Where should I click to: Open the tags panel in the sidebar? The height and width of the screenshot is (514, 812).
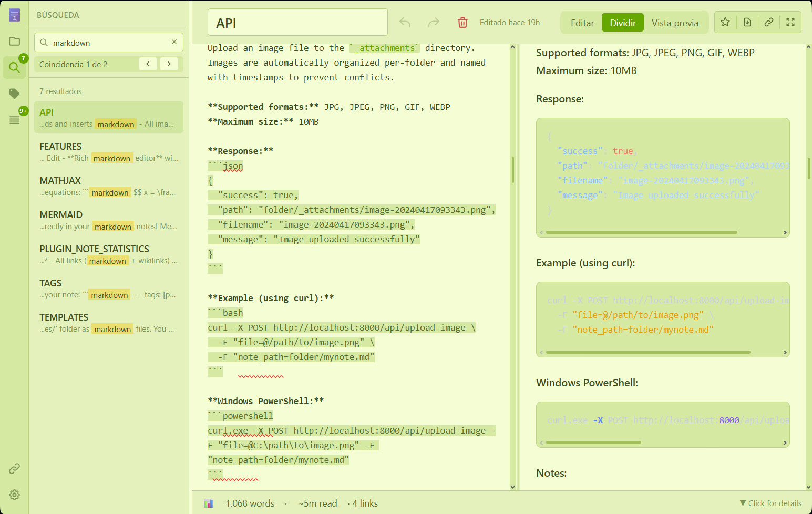coord(14,94)
